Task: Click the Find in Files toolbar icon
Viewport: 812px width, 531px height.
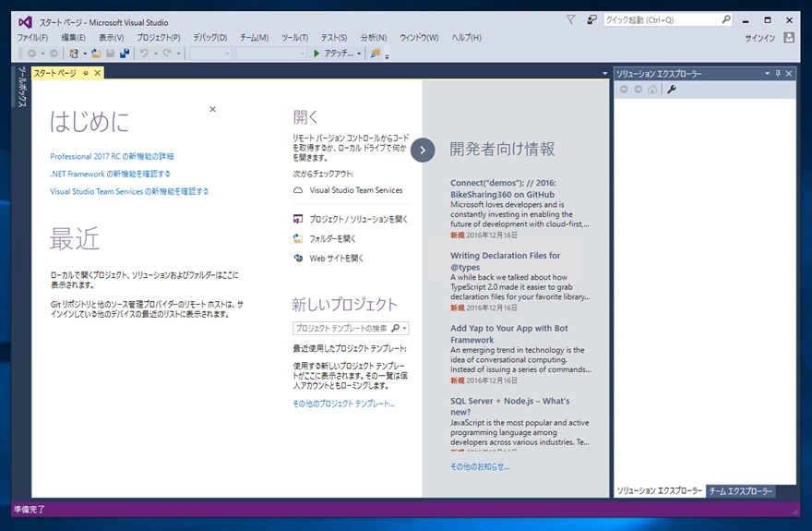Action: coord(376,54)
